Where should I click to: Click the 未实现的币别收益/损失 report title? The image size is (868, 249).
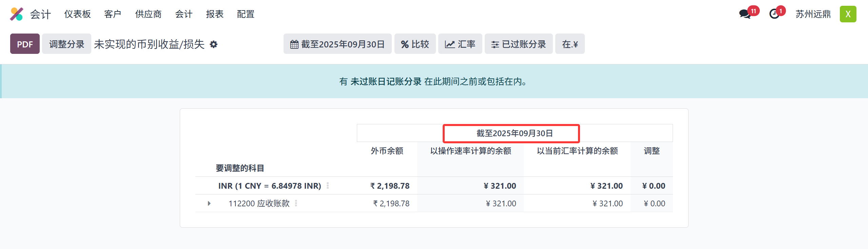[149, 44]
